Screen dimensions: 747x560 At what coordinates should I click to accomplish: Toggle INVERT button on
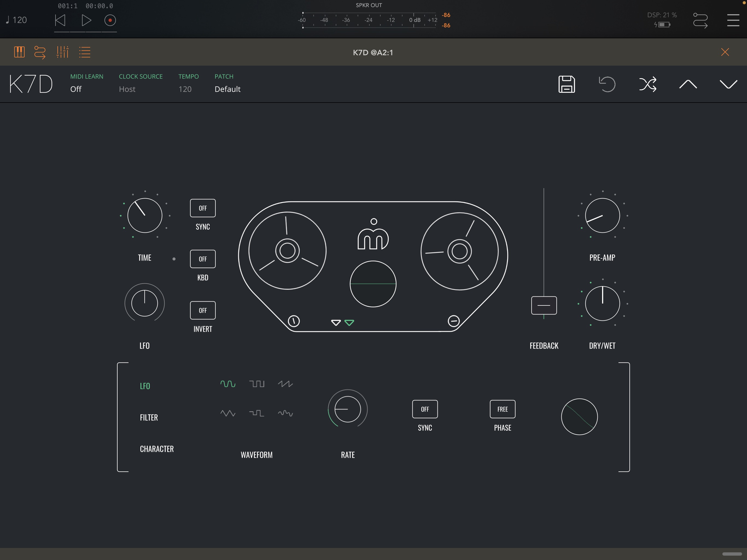pos(202,310)
